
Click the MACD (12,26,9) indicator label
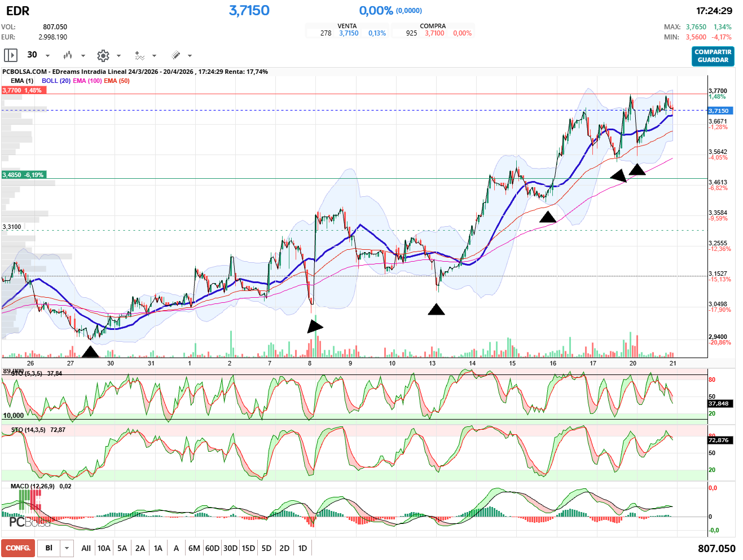33,486
